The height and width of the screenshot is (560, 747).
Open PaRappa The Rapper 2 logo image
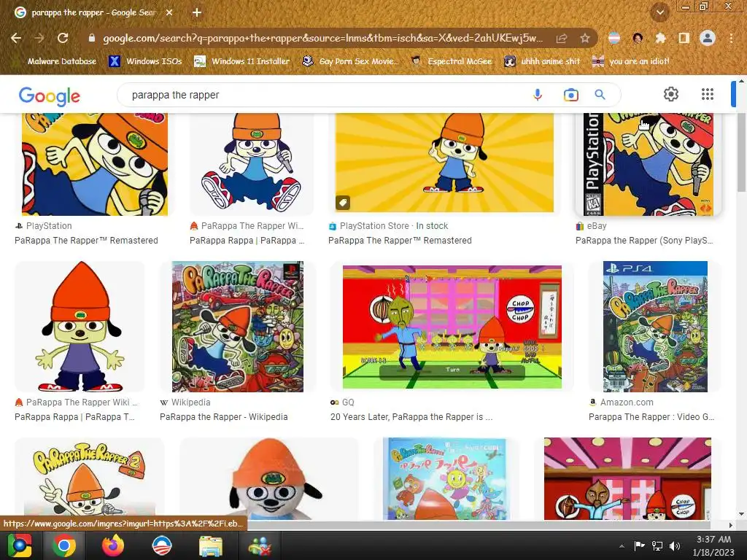(90, 478)
